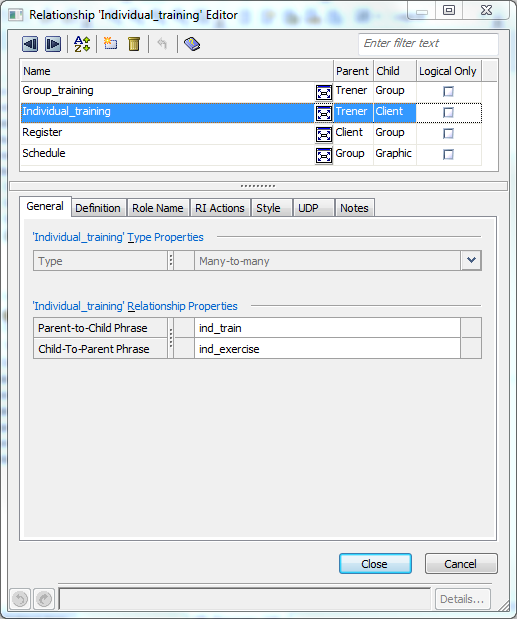Image resolution: width=517 pixels, height=619 pixels.
Task: Click the Type property label
Action: pos(50,261)
